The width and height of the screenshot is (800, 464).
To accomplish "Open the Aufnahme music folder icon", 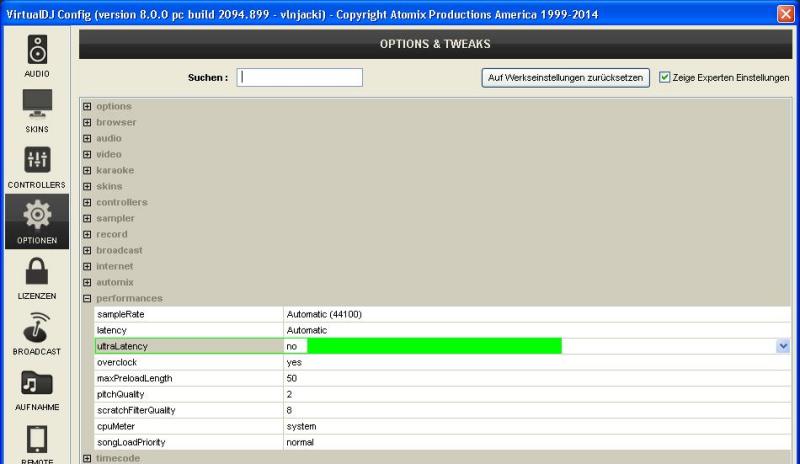I will [x=37, y=382].
